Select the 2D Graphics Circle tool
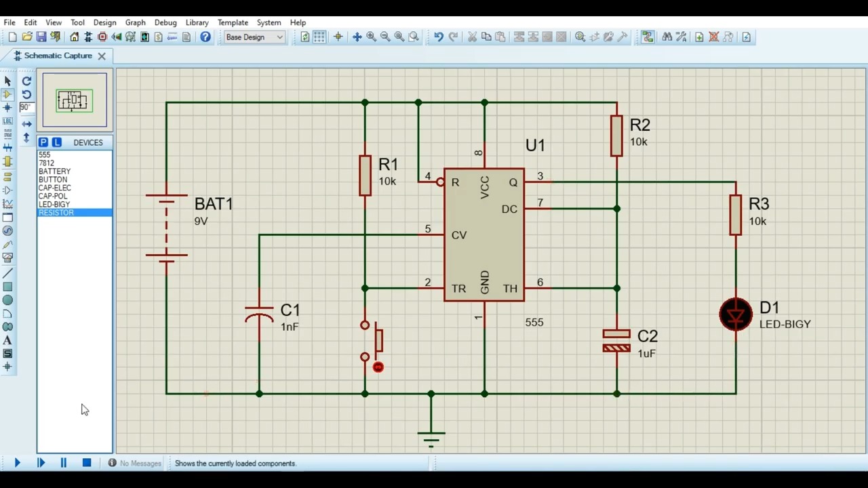Viewport: 868px width, 488px height. click(7, 300)
